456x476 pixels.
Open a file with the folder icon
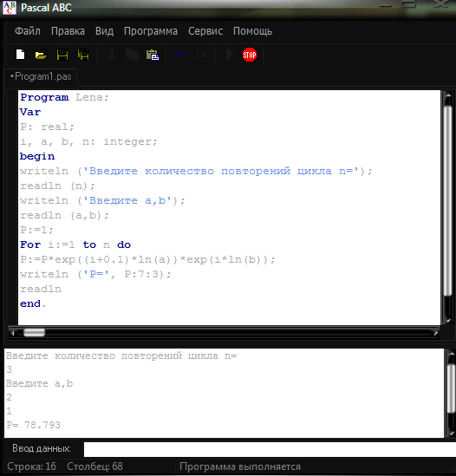pyautogui.click(x=41, y=55)
